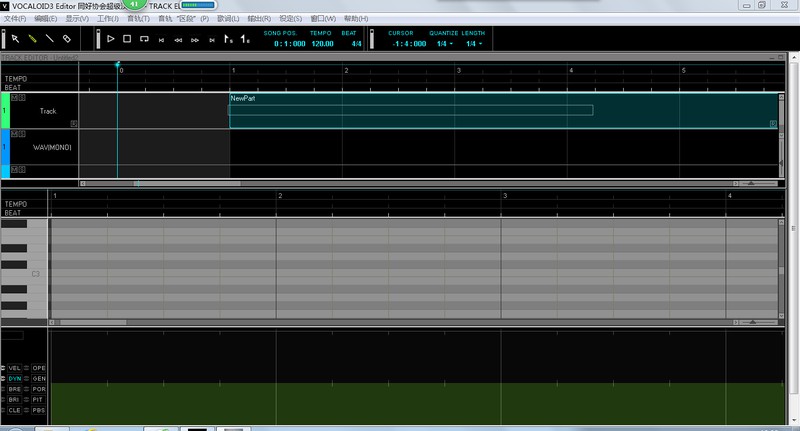Select the NewPart block in track

[400, 110]
